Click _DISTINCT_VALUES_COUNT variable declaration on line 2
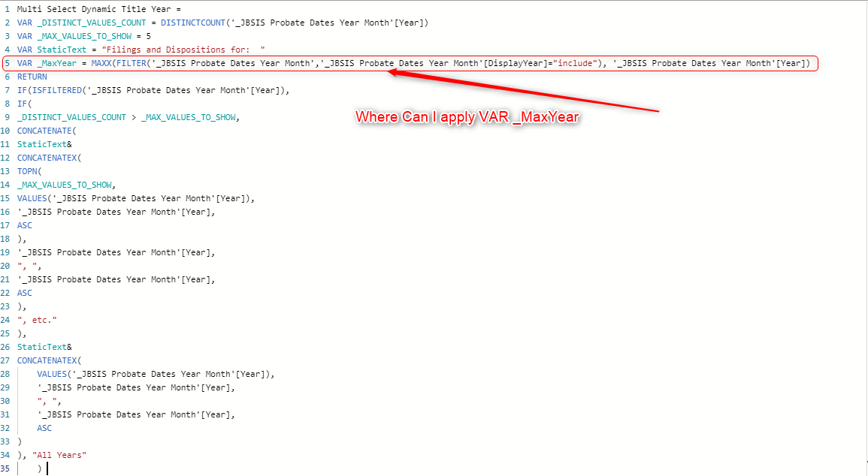868x476 pixels. click(92, 23)
